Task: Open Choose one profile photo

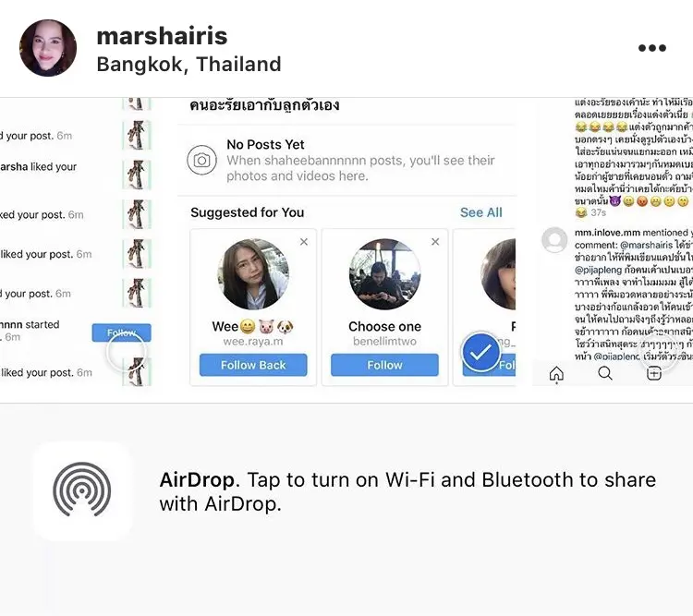Action: [x=384, y=274]
